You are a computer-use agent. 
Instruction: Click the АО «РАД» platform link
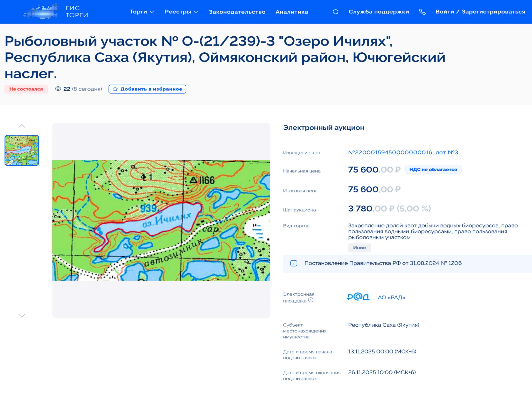click(x=392, y=298)
